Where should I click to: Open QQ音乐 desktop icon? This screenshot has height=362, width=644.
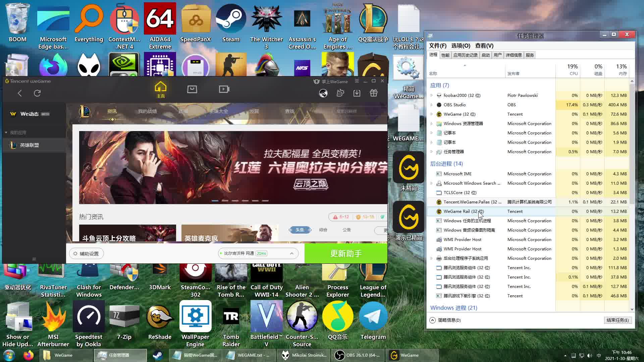coord(337,321)
